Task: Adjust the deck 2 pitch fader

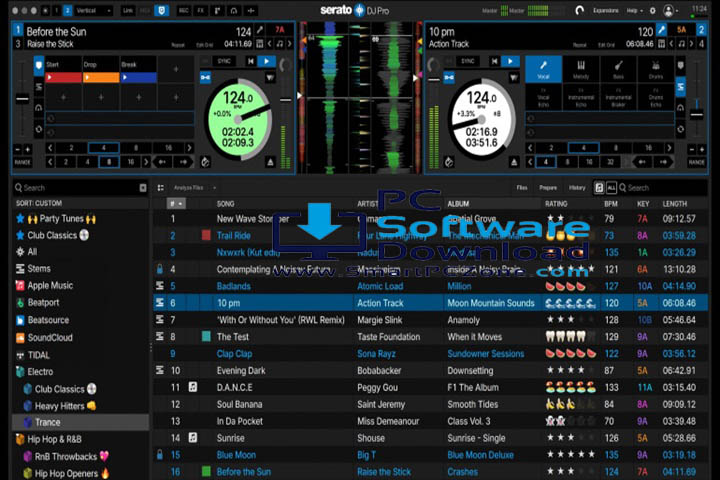Action: point(697,114)
